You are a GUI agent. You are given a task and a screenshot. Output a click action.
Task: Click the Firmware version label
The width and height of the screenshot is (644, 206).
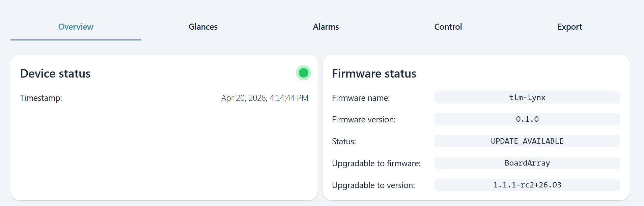[x=364, y=120]
